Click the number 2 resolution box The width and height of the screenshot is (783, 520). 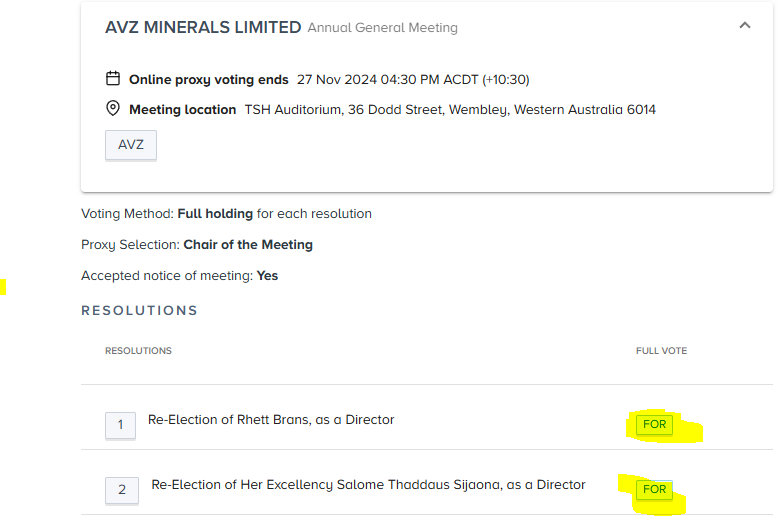click(122, 490)
